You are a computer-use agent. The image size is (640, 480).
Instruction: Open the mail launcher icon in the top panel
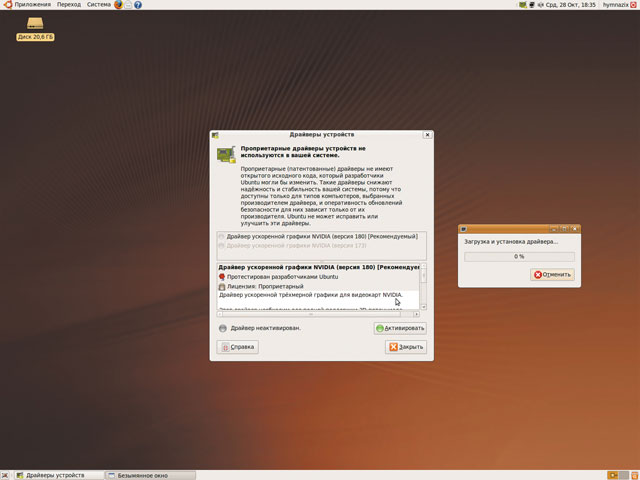(128, 5)
